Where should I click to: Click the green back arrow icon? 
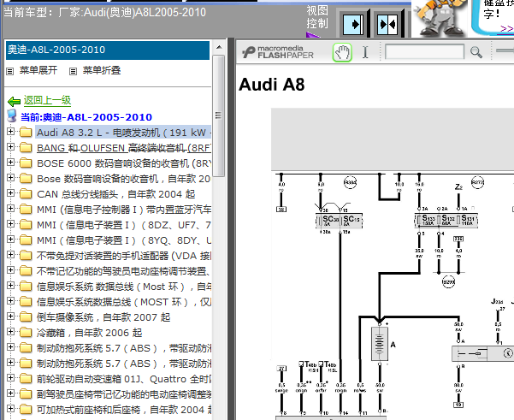tap(14, 102)
